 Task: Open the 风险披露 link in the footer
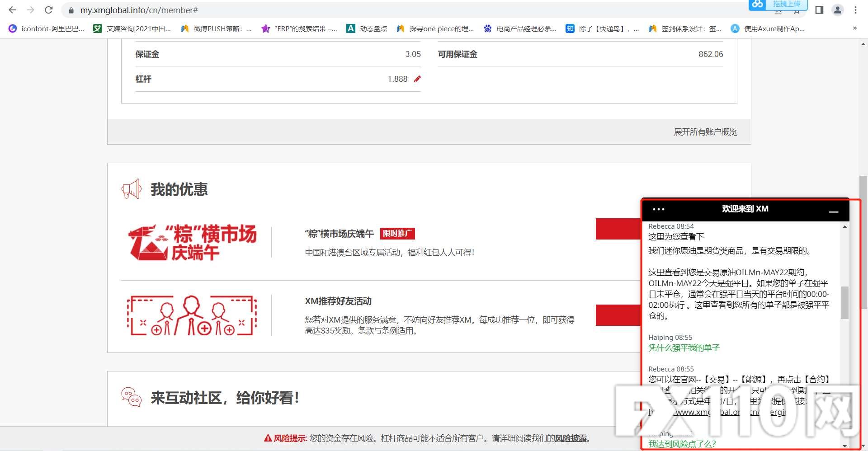pyautogui.click(x=571, y=438)
